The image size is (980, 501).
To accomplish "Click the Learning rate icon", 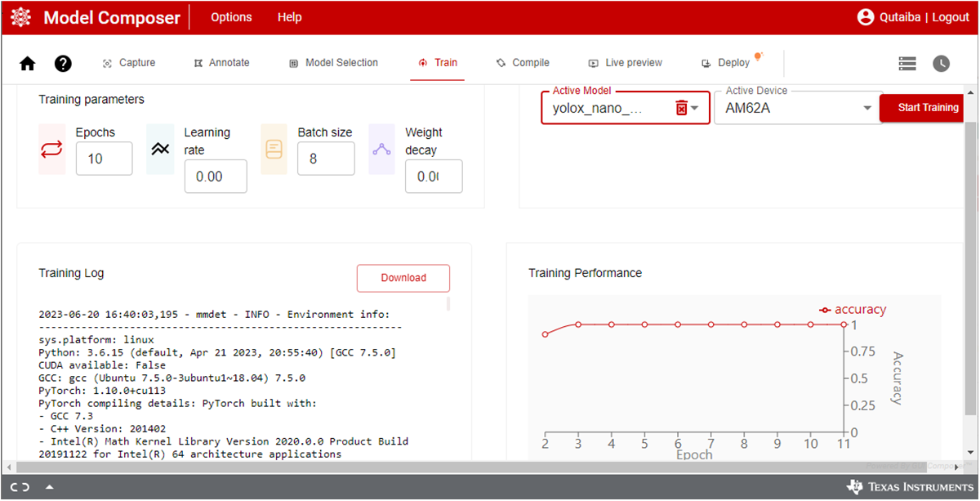I will pyautogui.click(x=160, y=150).
